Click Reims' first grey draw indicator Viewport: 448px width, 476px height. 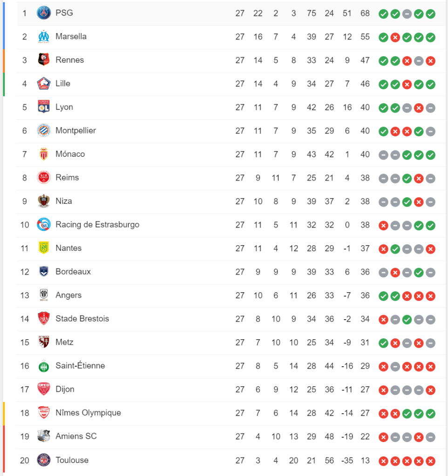coord(383,178)
